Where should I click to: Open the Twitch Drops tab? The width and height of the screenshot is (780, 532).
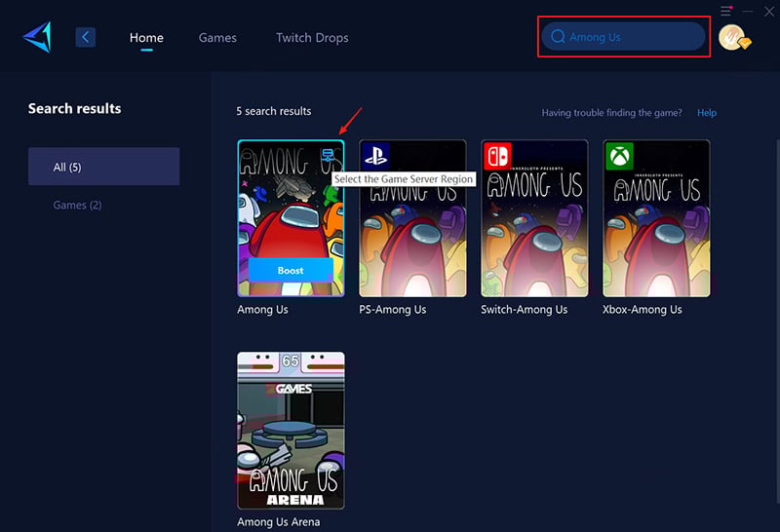(312, 38)
